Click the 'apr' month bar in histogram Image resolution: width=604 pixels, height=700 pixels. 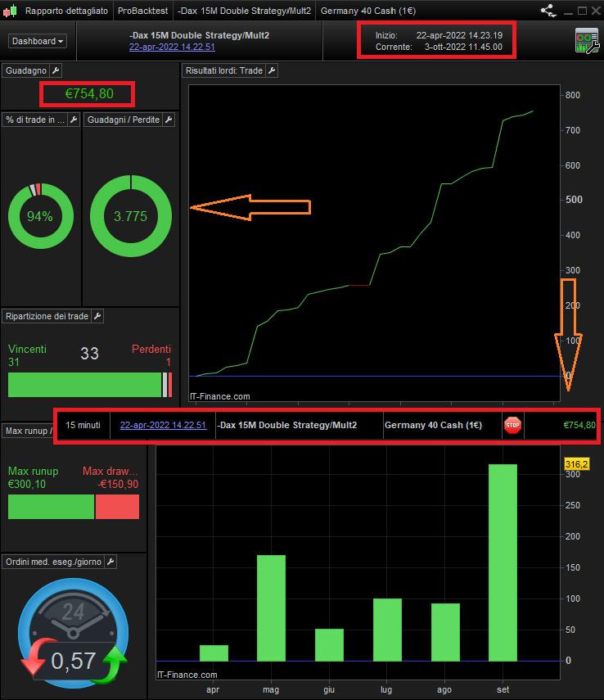tap(214, 653)
